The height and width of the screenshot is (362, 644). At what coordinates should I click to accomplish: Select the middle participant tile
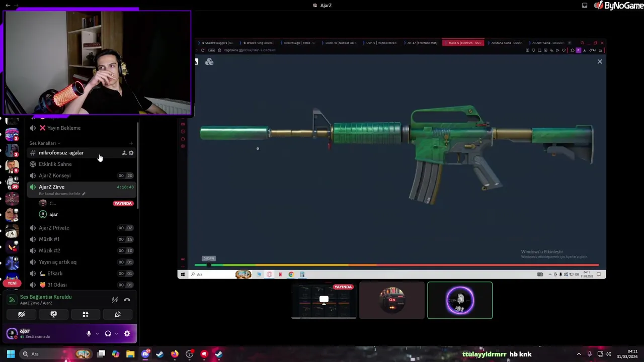(392, 300)
